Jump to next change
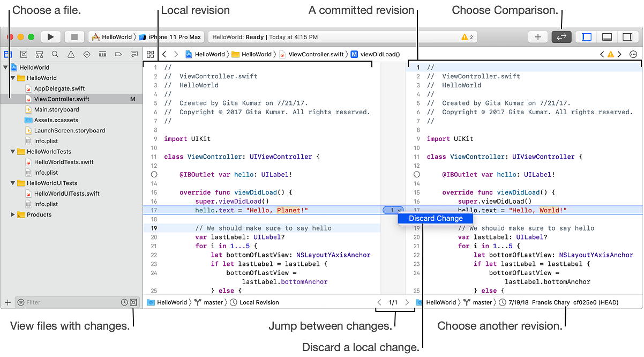This screenshot has width=644, height=357. tap(407, 302)
